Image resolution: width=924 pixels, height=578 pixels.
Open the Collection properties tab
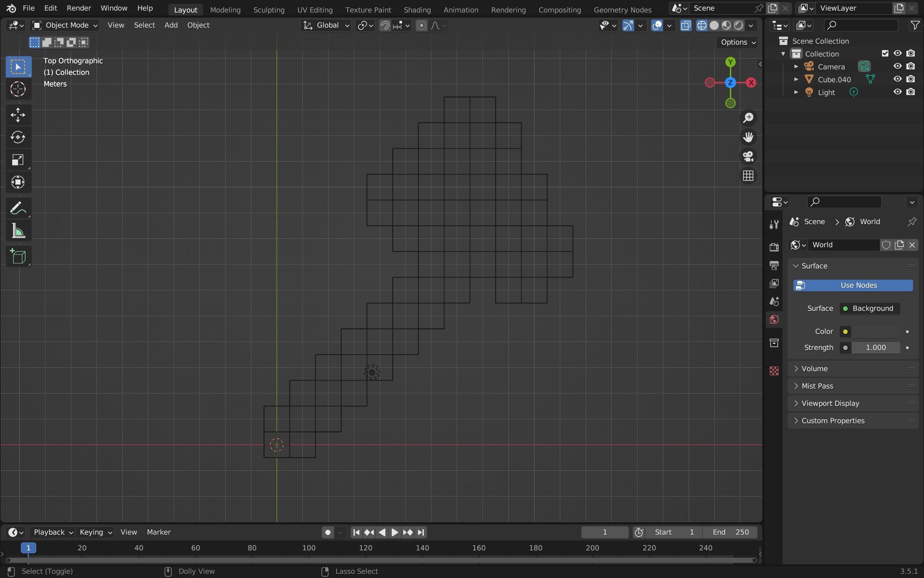(774, 343)
